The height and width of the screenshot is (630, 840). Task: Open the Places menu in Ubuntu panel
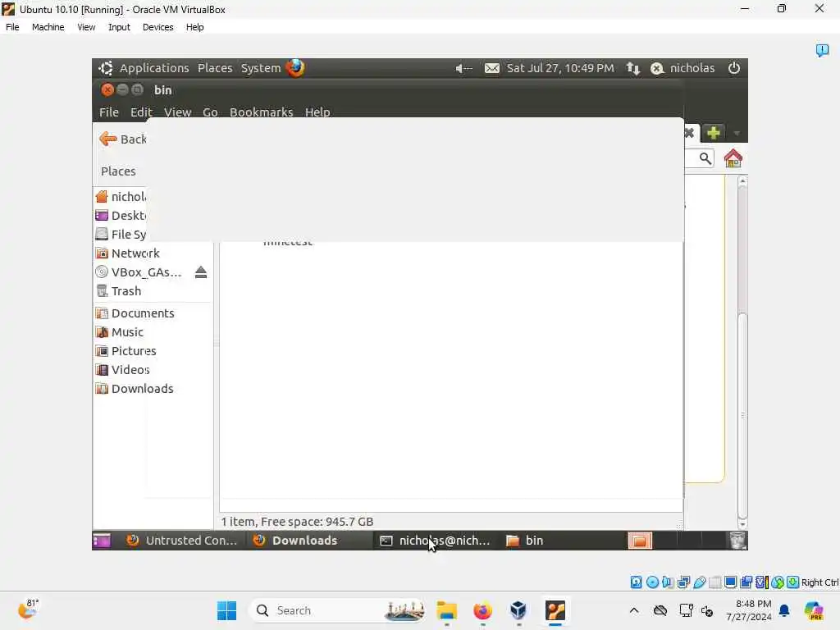click(x=215, y=68)
